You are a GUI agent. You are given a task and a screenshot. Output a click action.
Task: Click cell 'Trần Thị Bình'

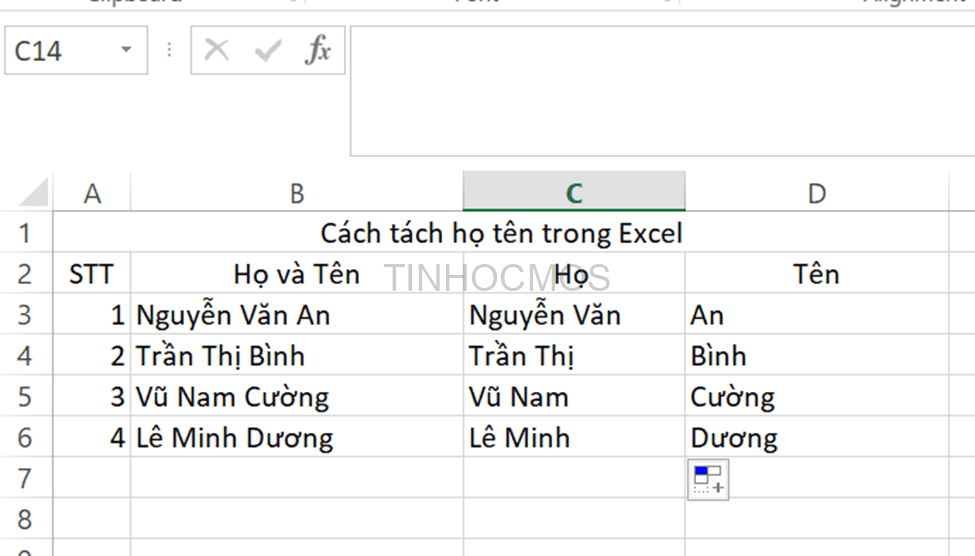pos(297,355)
